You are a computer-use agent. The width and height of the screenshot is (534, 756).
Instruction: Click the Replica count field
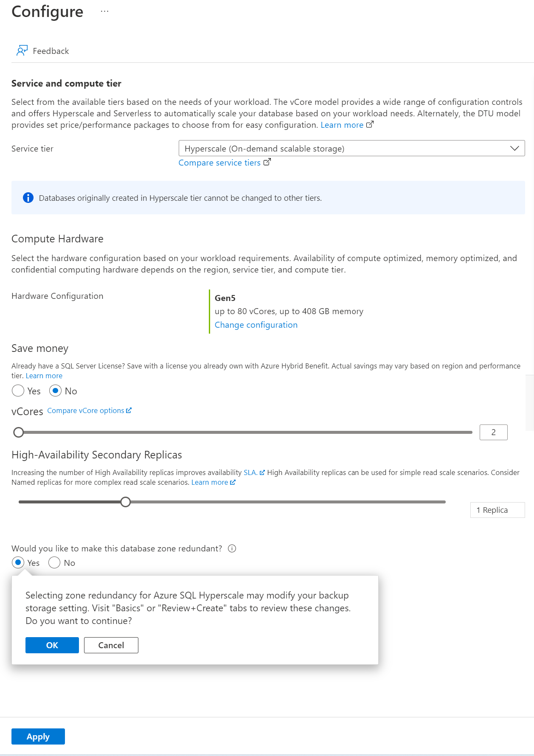[497, 510]
